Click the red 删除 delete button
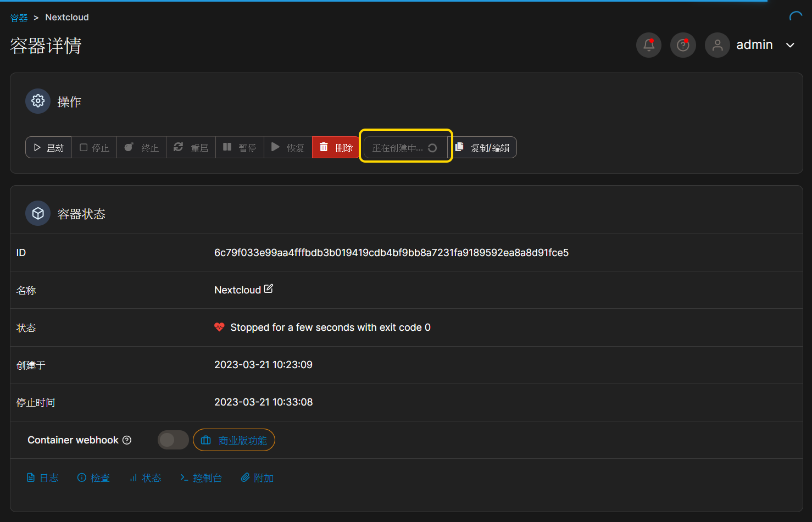This screenshot has height=522, width=812. (x=336, y=147)
